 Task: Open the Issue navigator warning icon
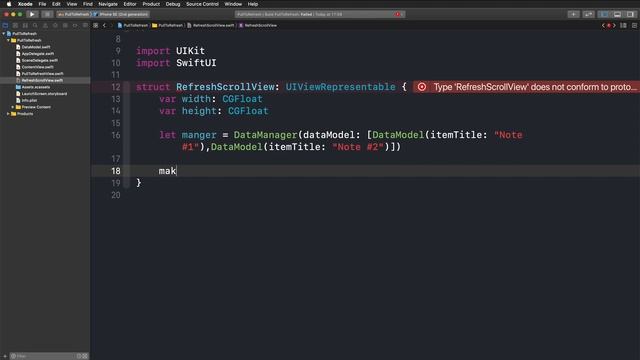45,25
